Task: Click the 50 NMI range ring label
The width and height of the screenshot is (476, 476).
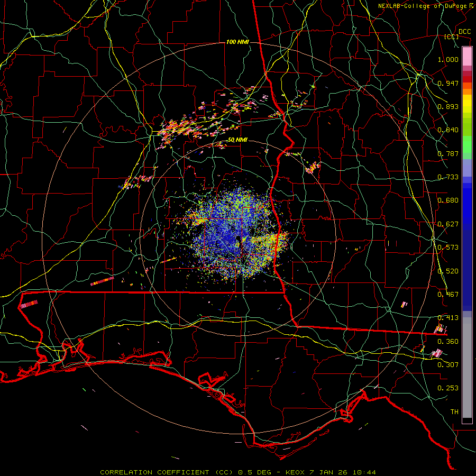Action: [x=237, y=140]
